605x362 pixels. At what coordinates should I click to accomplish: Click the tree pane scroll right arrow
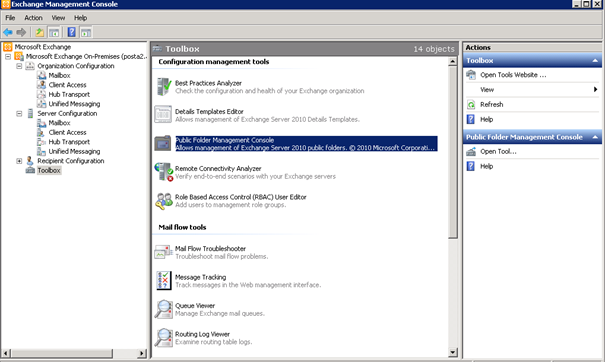click(142, 353)
